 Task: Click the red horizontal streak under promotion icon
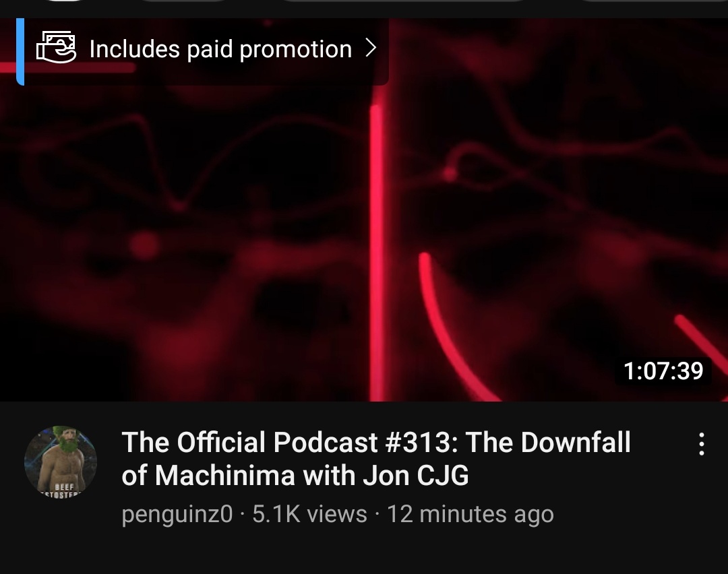point(68,68)
